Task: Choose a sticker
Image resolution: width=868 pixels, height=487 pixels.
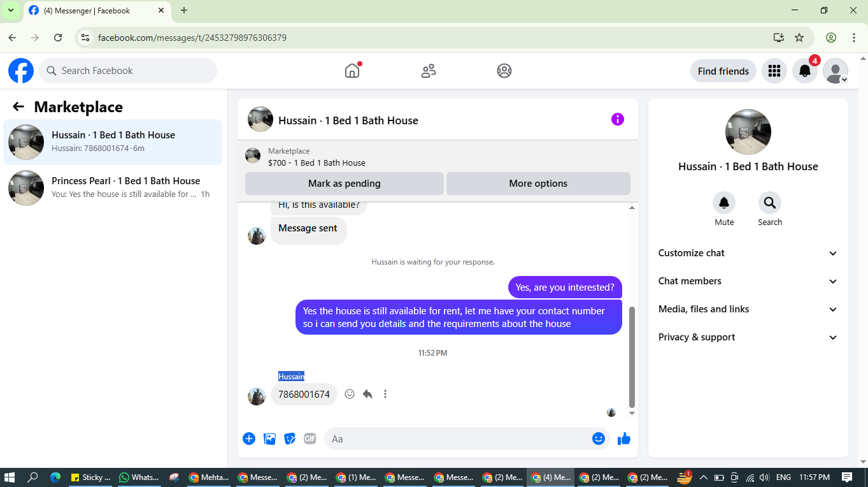Action: (290, 439)
